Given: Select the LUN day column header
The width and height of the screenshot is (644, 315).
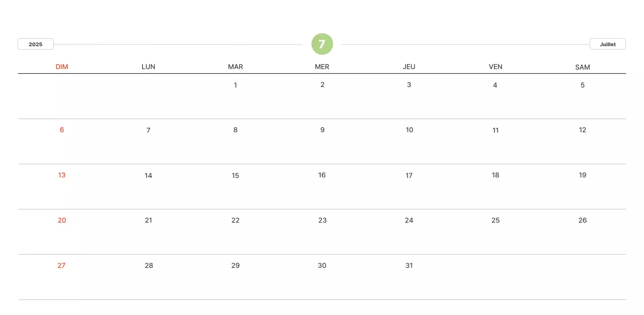Looking at the screenshot, I should click(148, 67).
